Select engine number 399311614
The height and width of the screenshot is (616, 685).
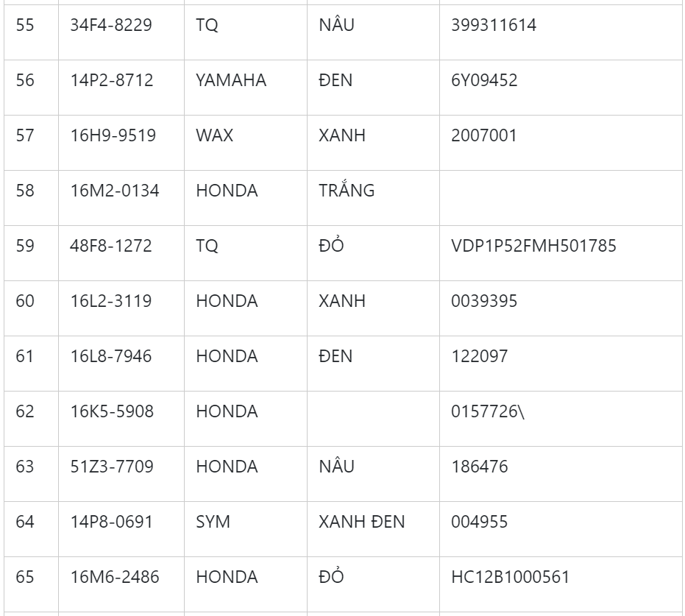pos(494,26)
